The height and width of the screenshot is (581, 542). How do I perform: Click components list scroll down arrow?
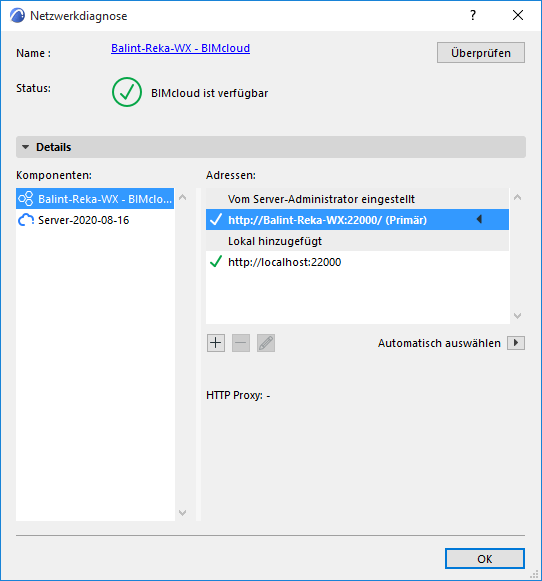pyautogui.click(x=182, y=513)
